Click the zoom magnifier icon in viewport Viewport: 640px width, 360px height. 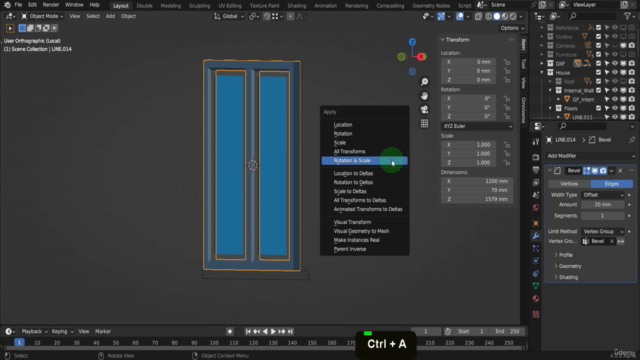(424, 82)
